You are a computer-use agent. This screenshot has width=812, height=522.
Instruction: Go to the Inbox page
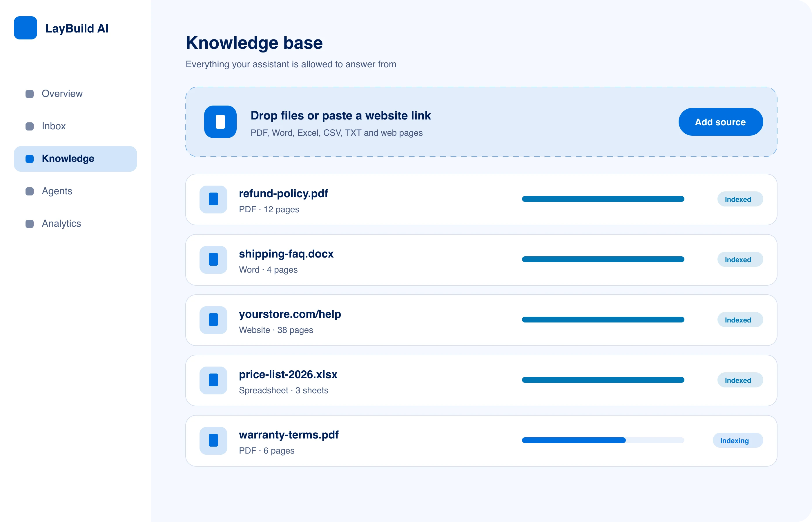click(x=75, y=126)
